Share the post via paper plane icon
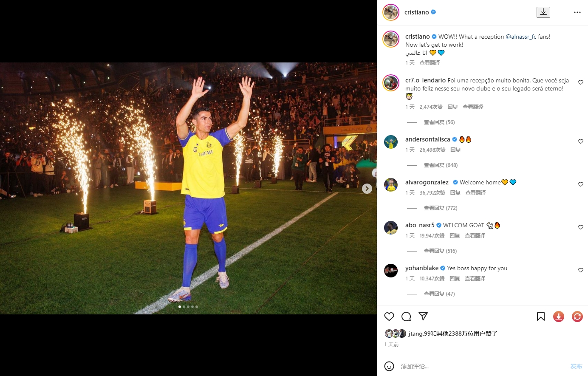 point(423,316)
